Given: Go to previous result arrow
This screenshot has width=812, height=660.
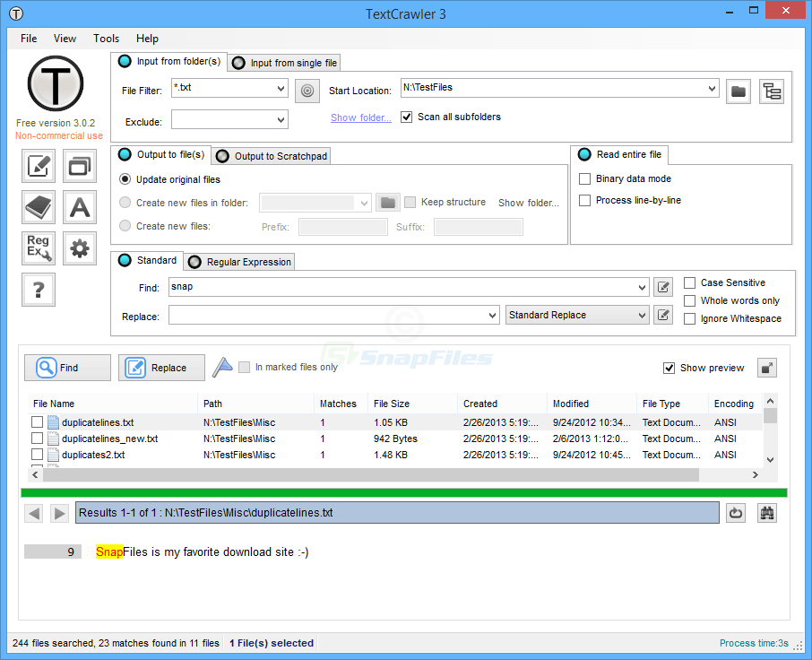Looking at the screenshot, I should point(34,514).
